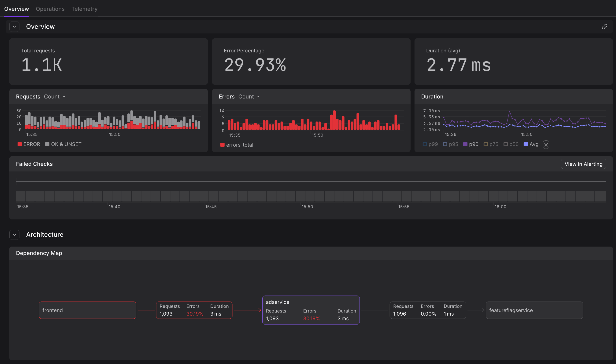The image size is (616, 364).
Task: Switch to the Operations tab
Action: (x=50, y=9)
